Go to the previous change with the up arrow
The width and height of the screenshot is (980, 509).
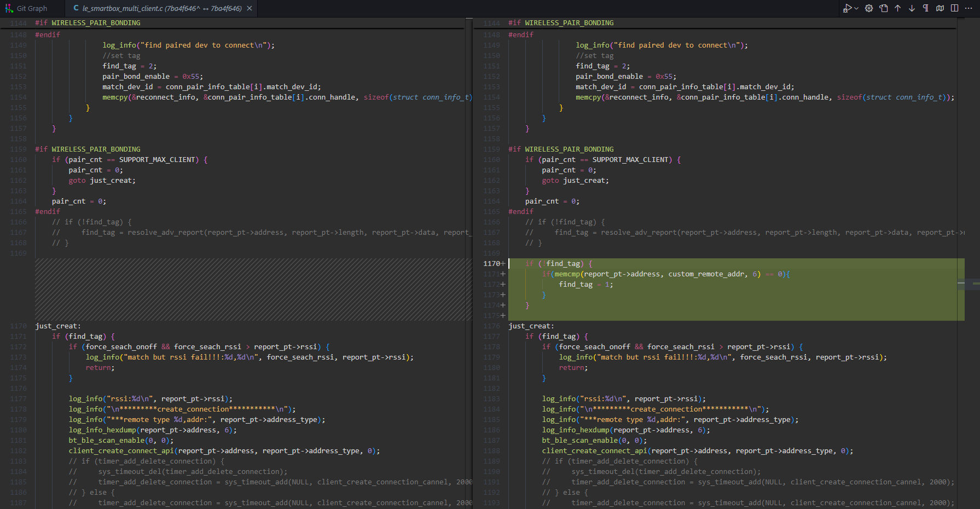(x=898, y=8)
